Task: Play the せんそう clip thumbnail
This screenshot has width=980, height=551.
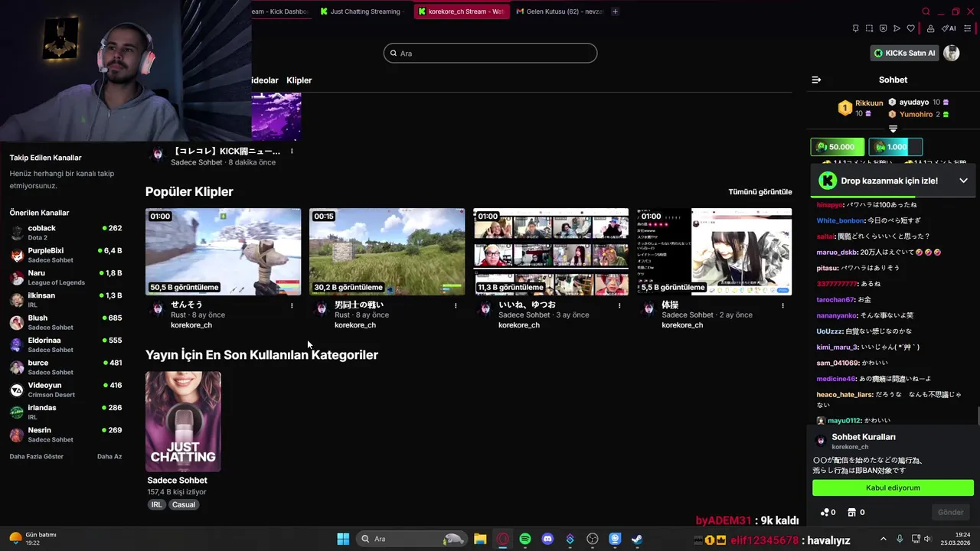Action: click(x=223, y=252)
